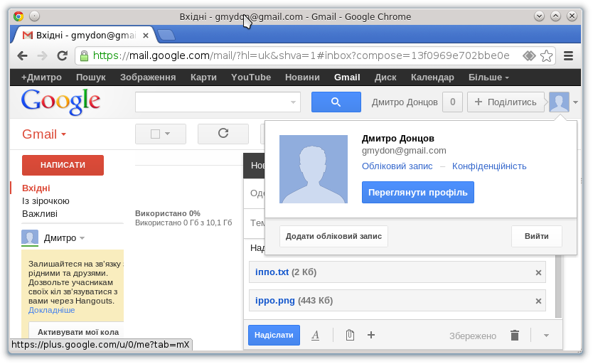The height and width of the screenshot is (364, 593).
Task: Open the profile avatar in header
Action: pos(559,102)
